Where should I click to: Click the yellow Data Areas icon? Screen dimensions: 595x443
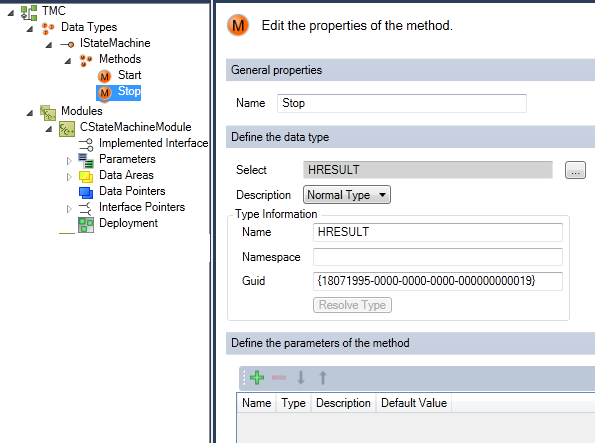click(x=86, y=177)
